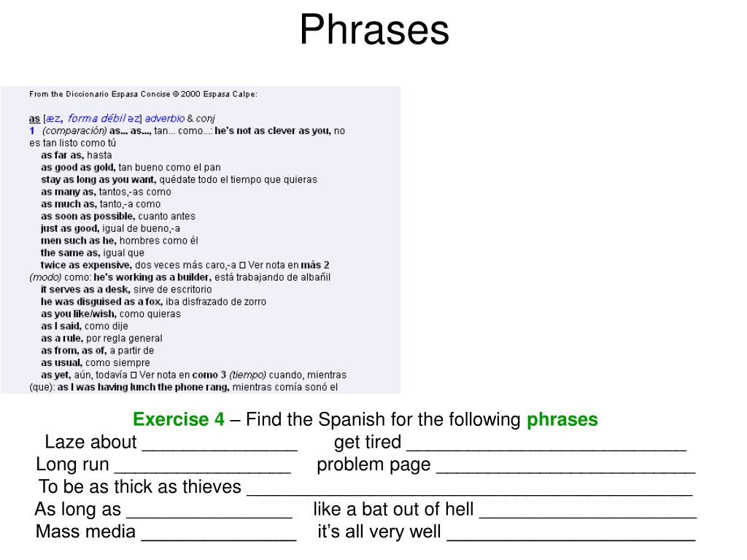
Task: Click the green word "phrases" in the instructions
Action: 562,420
